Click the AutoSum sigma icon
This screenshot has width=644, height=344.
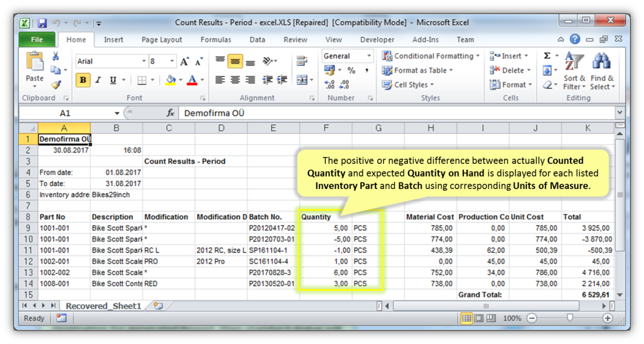[x=547, y=56]
